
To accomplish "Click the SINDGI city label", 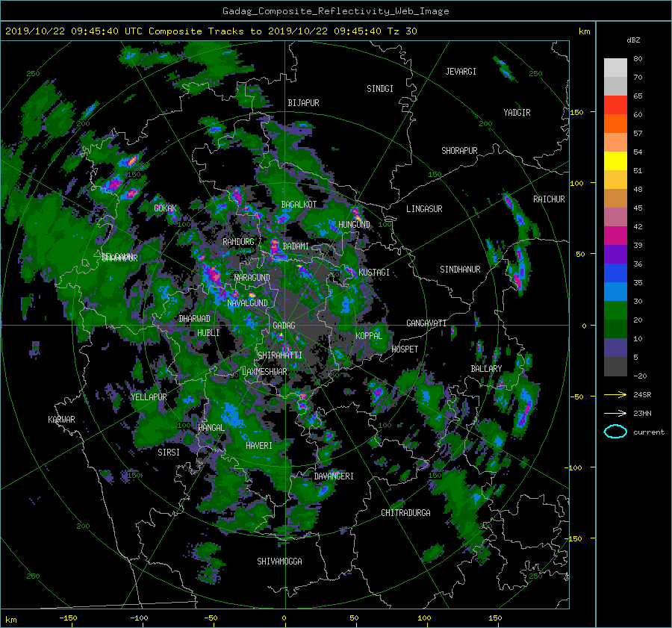I will coord(380,89).
